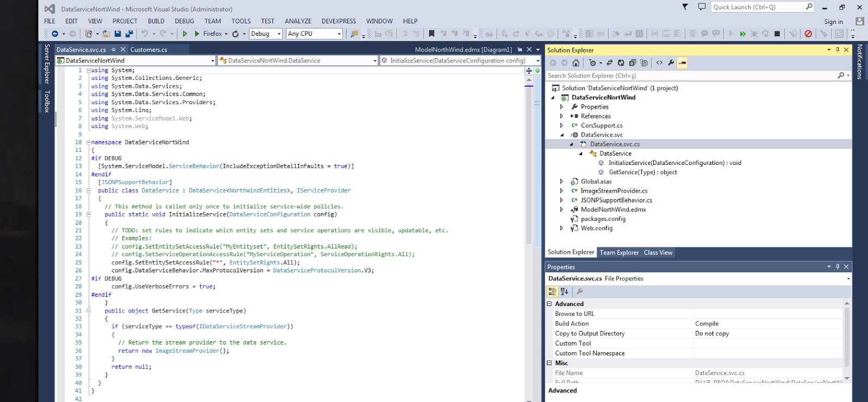
Task: Click the View Code icon in Solution Explorer
Action: 659,63
